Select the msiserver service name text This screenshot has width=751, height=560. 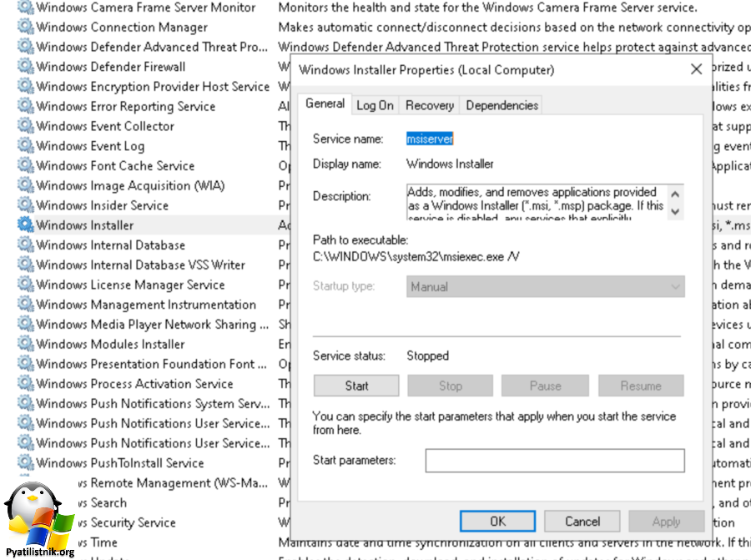click(x=430, y=139)
